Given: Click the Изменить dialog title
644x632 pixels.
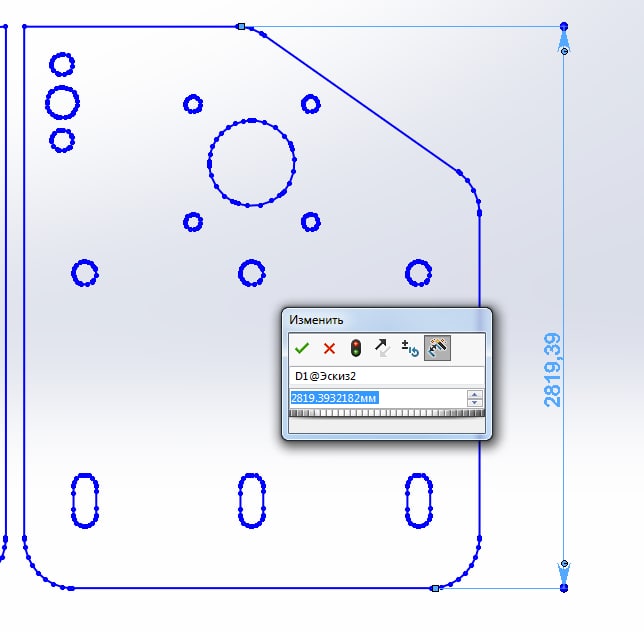Looking at the screenshot, I should click(x=316, y=320).
